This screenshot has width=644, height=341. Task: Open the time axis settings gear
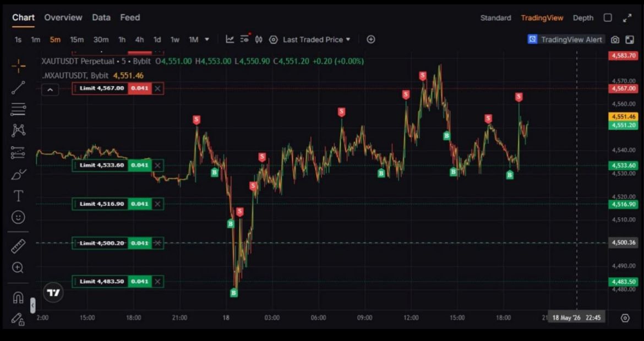(x=625, y=318)
